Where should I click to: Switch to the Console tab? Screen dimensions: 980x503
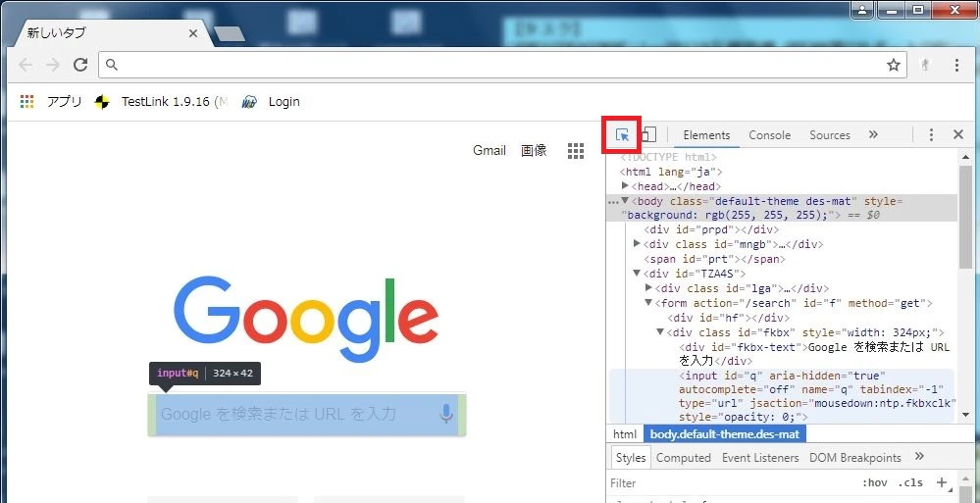point(769,135)
